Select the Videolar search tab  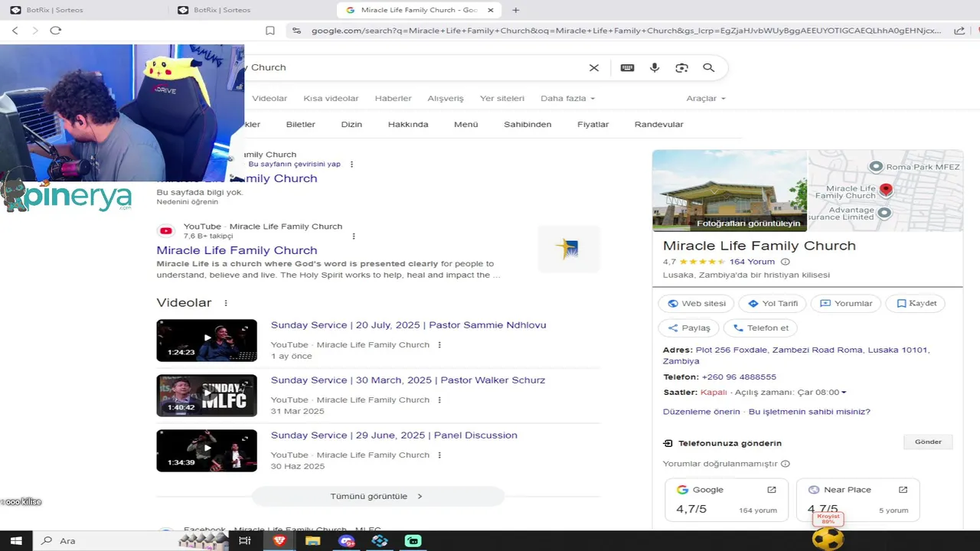coord(269,99)
